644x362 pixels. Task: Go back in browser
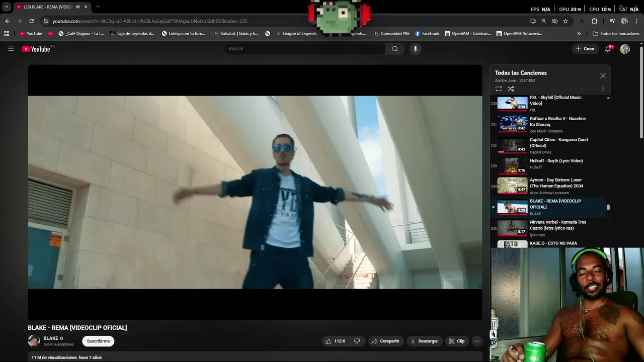click(x=7, y=21)
